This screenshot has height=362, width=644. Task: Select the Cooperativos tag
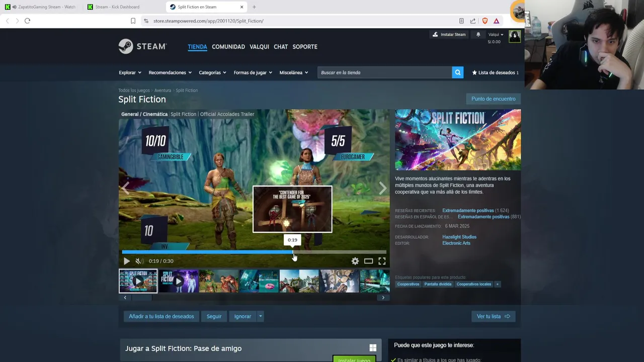tap(408, 284)
